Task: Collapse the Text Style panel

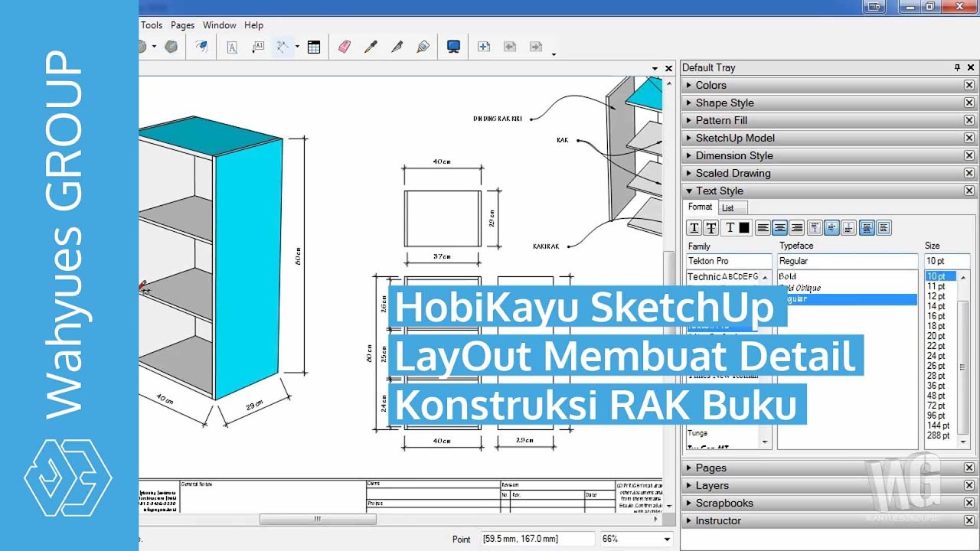Action: click(x=828, y=191)
